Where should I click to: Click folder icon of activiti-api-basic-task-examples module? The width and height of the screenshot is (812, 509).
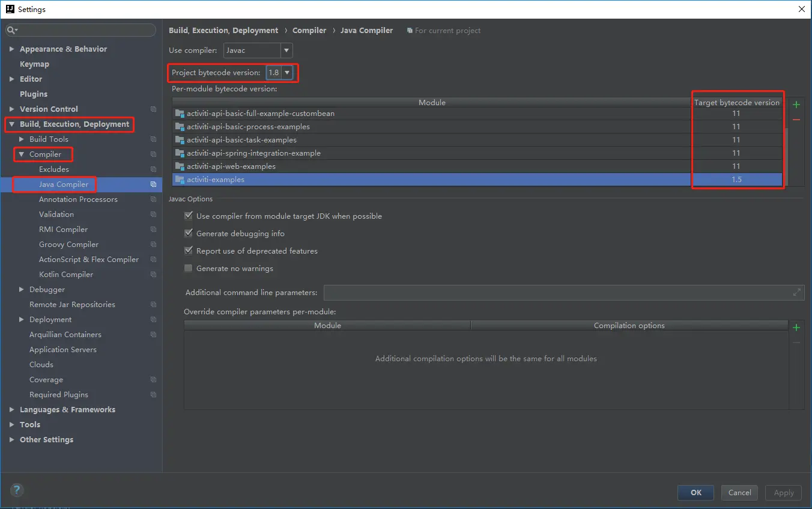point(180,140)
